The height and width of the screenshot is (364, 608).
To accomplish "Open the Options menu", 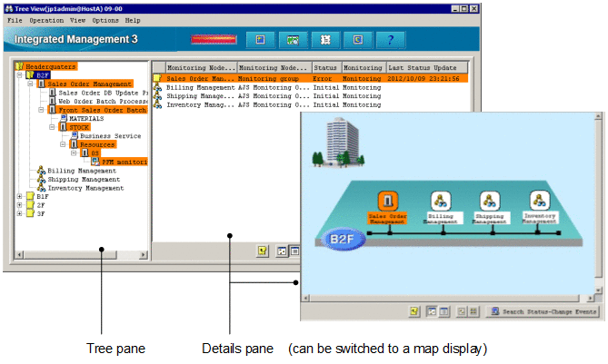I will (105, 20).
